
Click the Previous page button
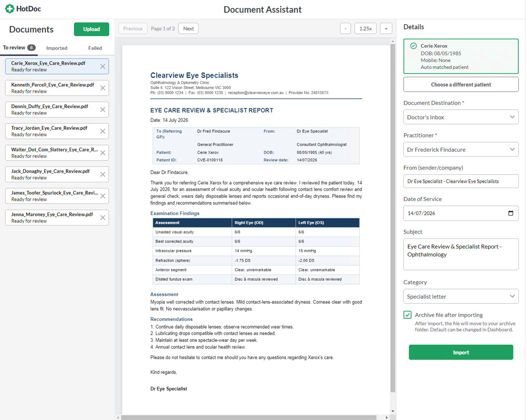coord(133,28)
